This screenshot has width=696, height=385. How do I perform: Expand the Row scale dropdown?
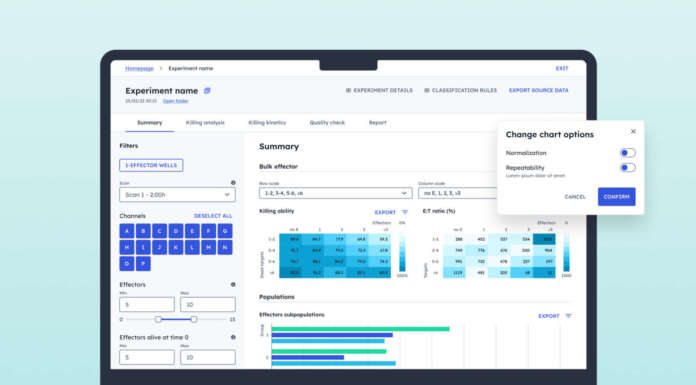click(336, 193)
